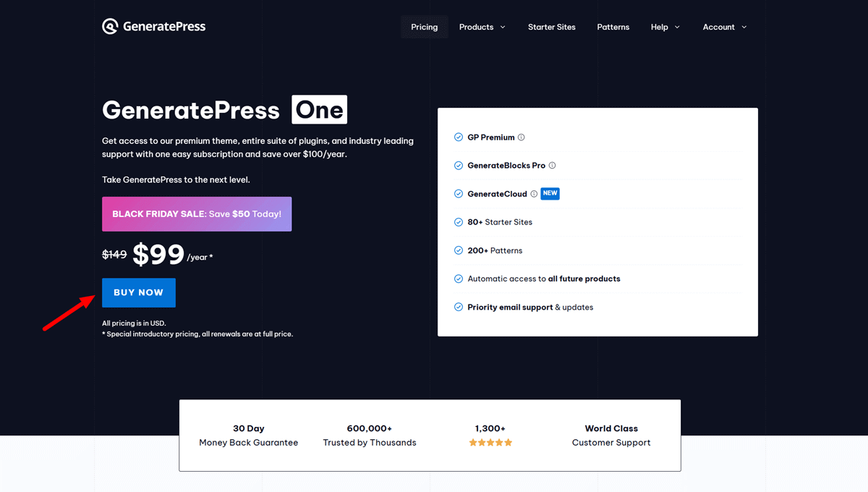868x492 pixels.
Task: Expand the Account menu chevron
Action: point(744,27)
